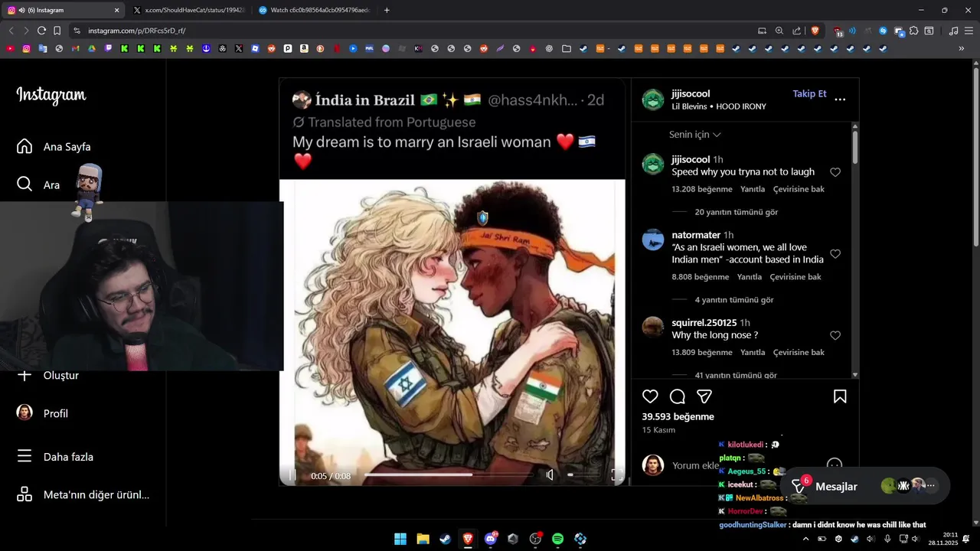This screenshot has width=980, height=551.
Task: Pause the video playback
Action: 292,475
